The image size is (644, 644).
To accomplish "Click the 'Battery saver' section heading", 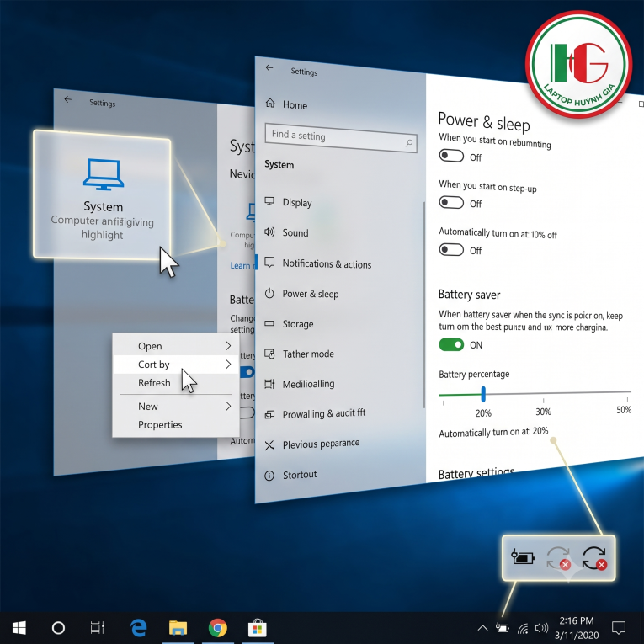I will (469, 295).
